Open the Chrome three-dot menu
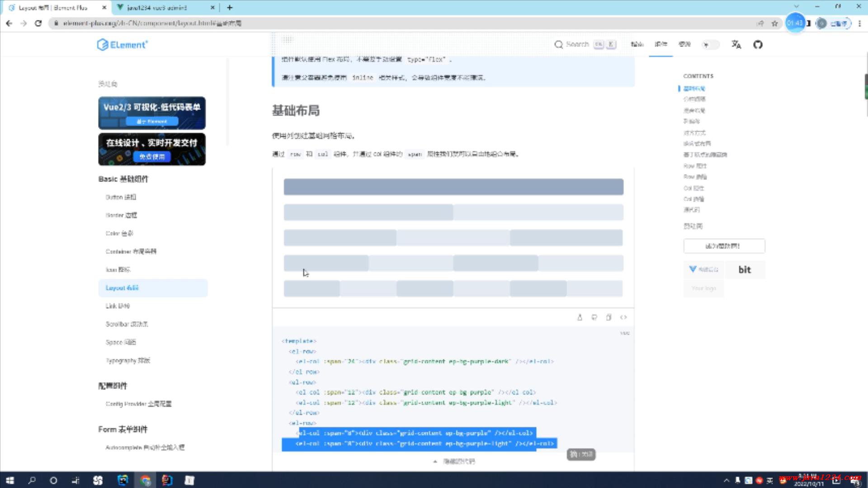 pos(859,23)
